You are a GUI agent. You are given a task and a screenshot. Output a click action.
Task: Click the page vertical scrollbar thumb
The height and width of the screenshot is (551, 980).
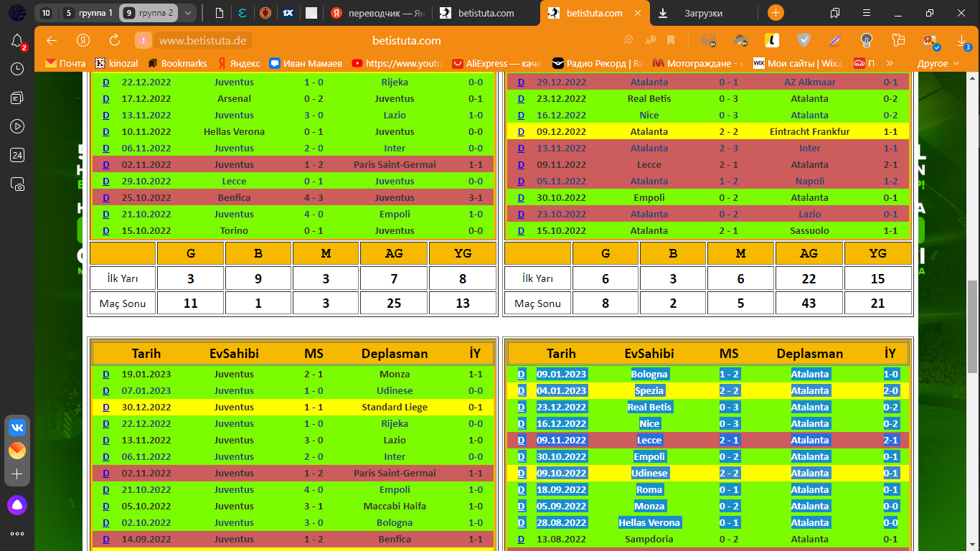click(x=973, y=326)
